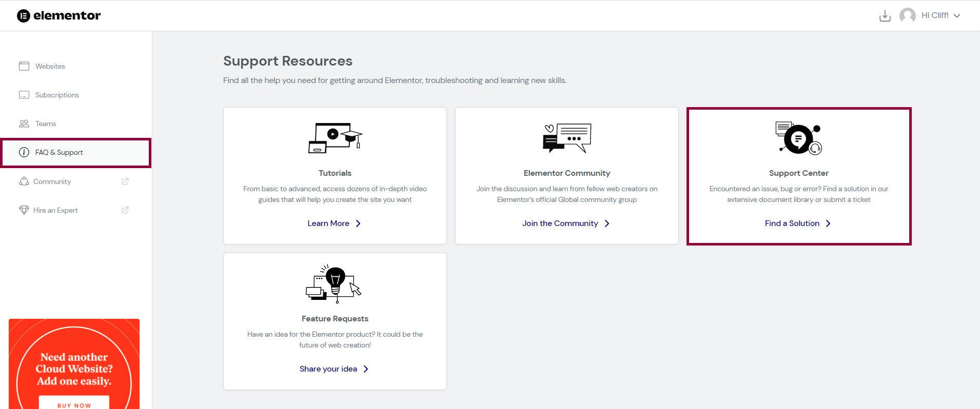This screenshot has height=409, width=980.
Task: Click the Feature Requests card title
Action: [x=335, y=319]
